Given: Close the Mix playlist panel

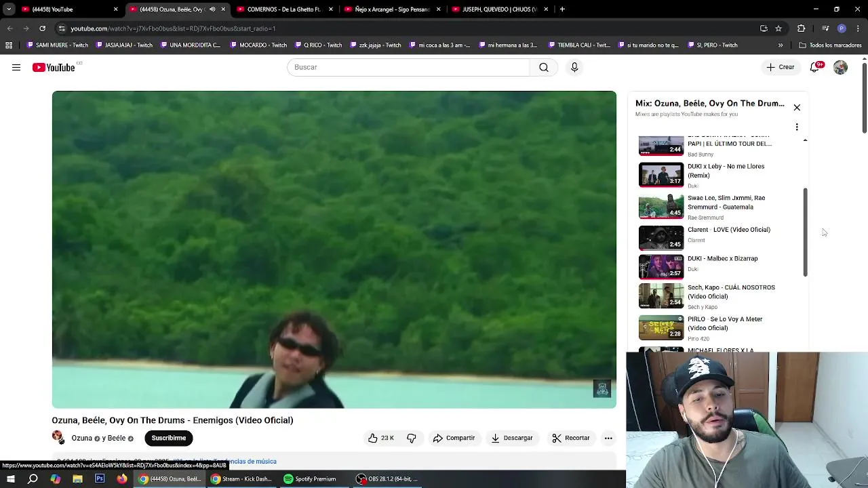Looking at the screenshot, I should [x=797, y=108].
